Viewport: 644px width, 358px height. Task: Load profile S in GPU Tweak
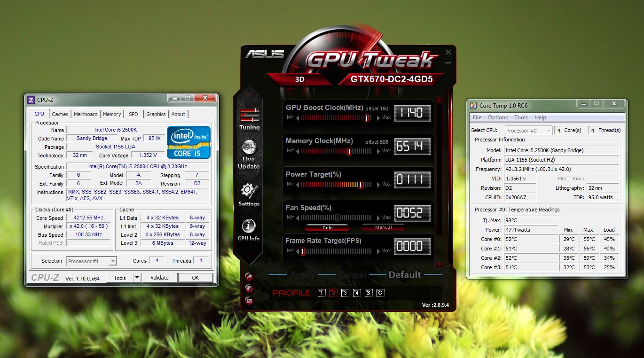[369, 293]
